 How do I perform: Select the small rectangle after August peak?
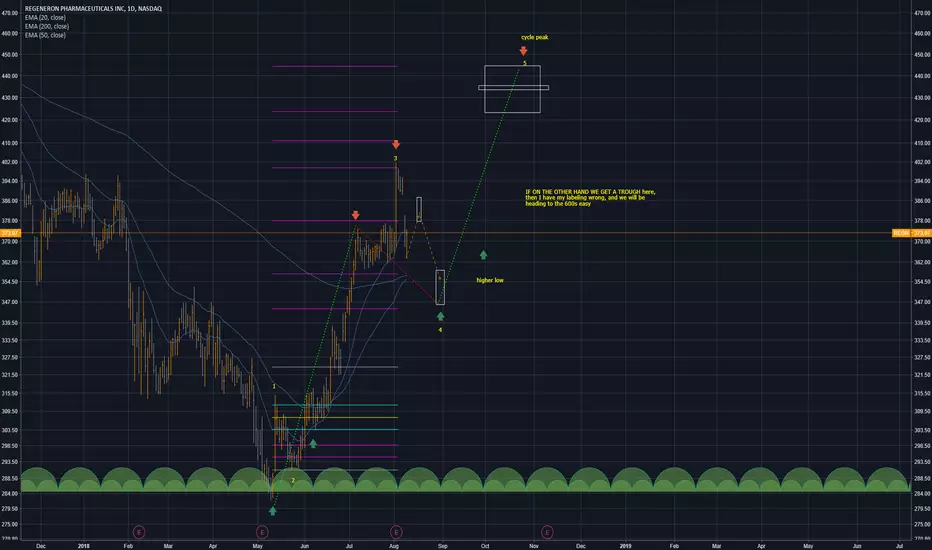click(419, 209)
